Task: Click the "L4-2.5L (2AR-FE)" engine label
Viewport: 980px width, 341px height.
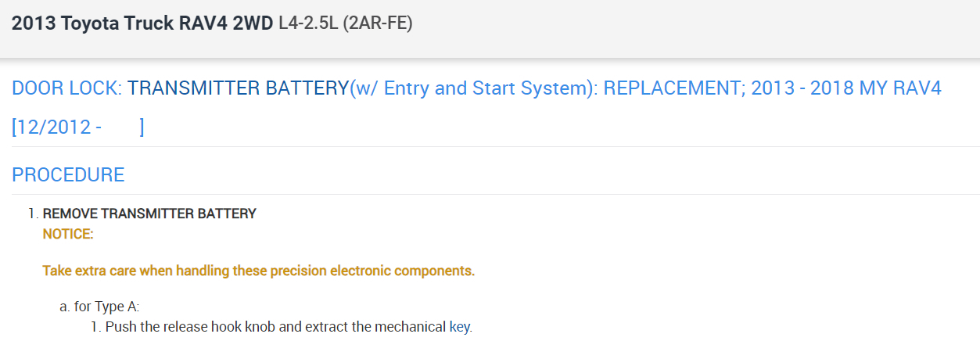Action: [x=345, y=24]
